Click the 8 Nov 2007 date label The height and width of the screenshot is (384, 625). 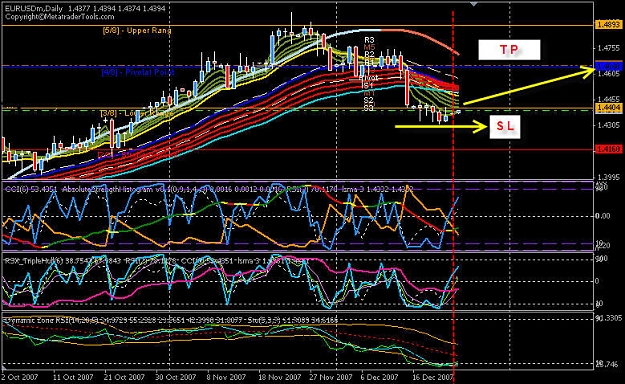pos(226,377)
